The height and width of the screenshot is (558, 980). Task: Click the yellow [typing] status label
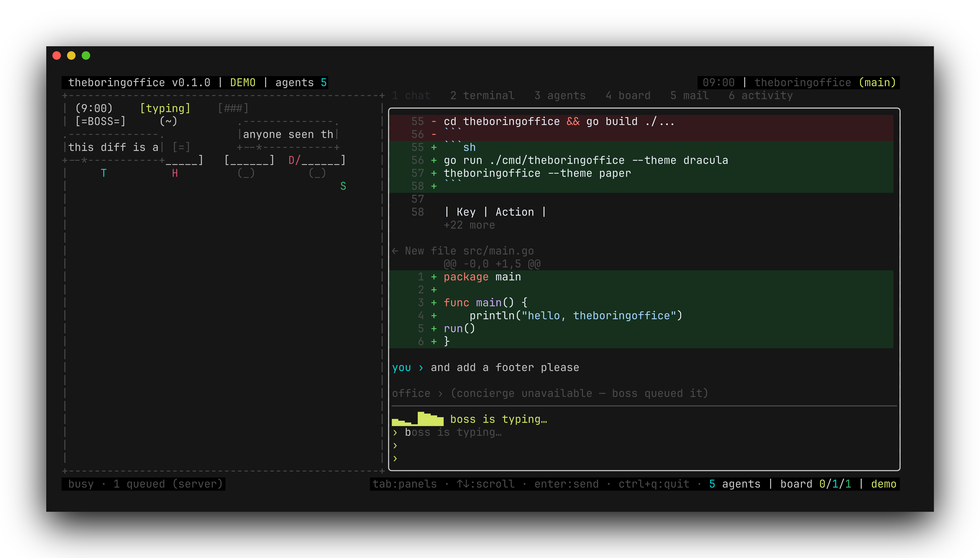[165, 108]
